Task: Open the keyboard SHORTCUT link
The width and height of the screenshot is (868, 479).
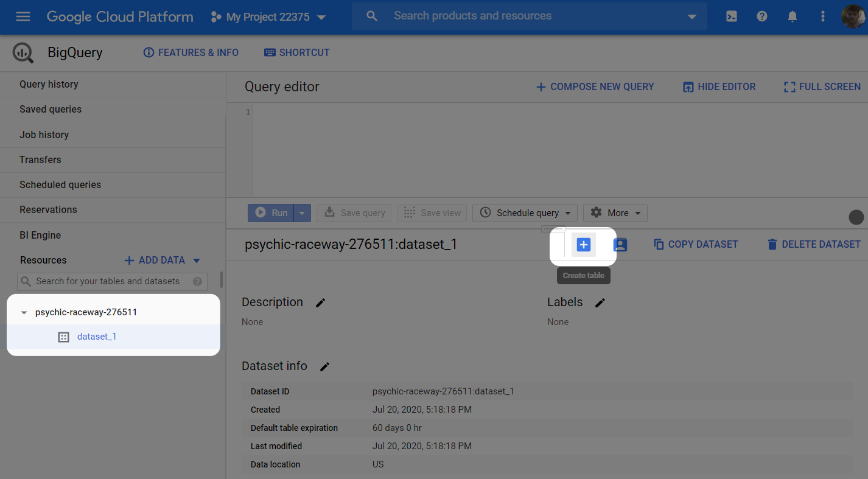Action: (297, 53)
